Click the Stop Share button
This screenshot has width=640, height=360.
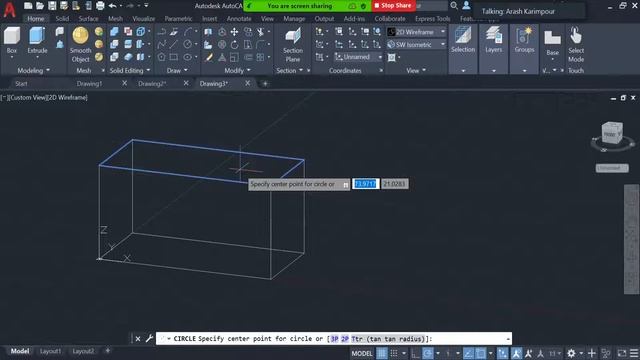tap(393, 6)
